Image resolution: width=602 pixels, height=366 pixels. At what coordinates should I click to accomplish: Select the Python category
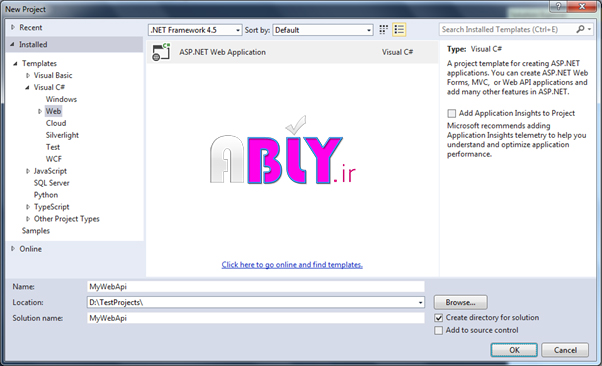46,195
